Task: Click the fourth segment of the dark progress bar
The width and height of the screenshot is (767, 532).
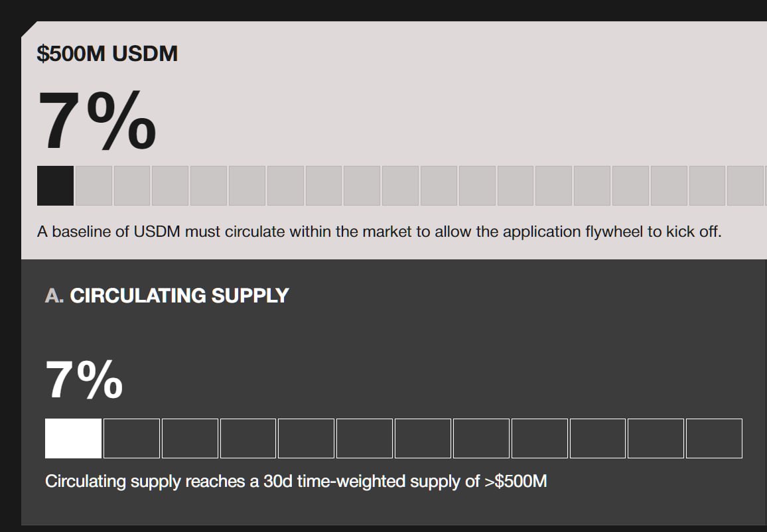Action: (248, 438)
